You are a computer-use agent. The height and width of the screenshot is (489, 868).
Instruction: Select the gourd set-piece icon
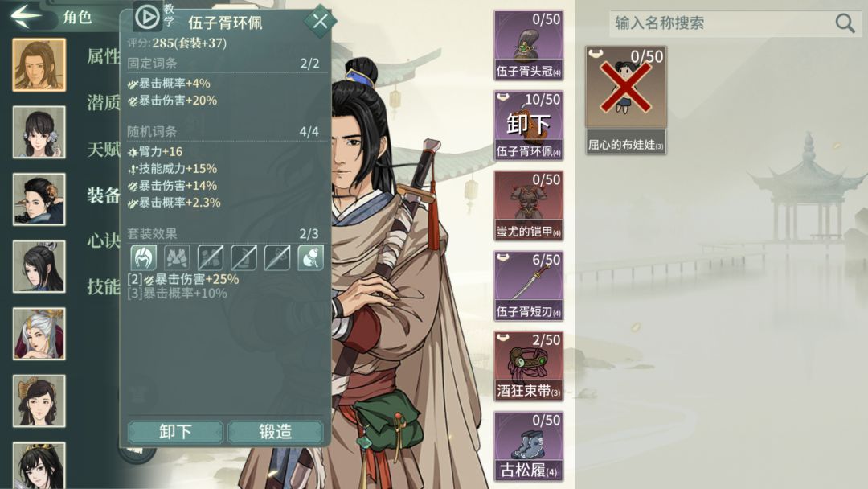[x=310, y=257]
